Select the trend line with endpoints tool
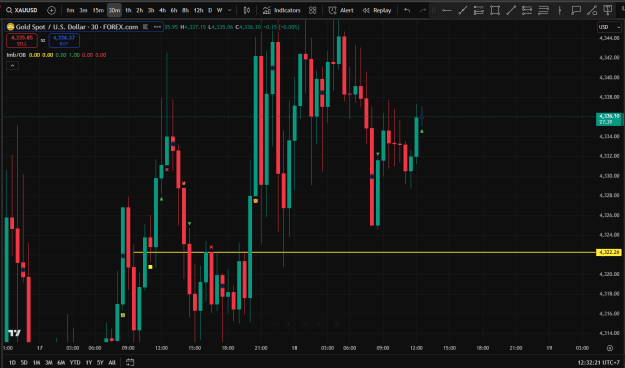Image resolution: width=625 pixels, height=368 pixels. tap(462, 10)
